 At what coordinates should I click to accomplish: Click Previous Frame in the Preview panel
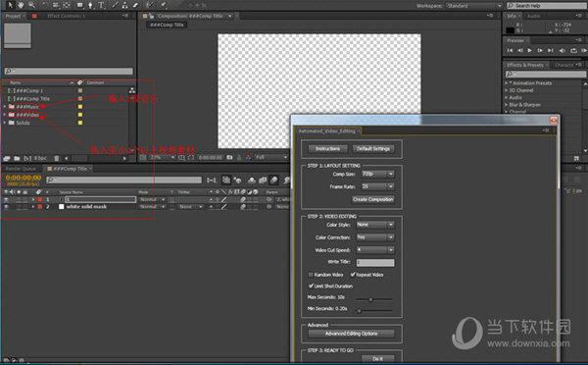[519, 50]
